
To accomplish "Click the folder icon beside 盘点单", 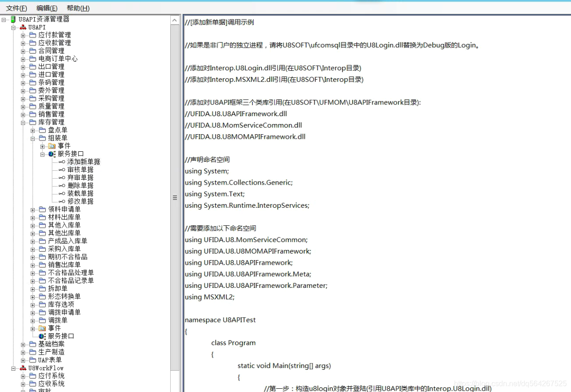I will [42, 130].
